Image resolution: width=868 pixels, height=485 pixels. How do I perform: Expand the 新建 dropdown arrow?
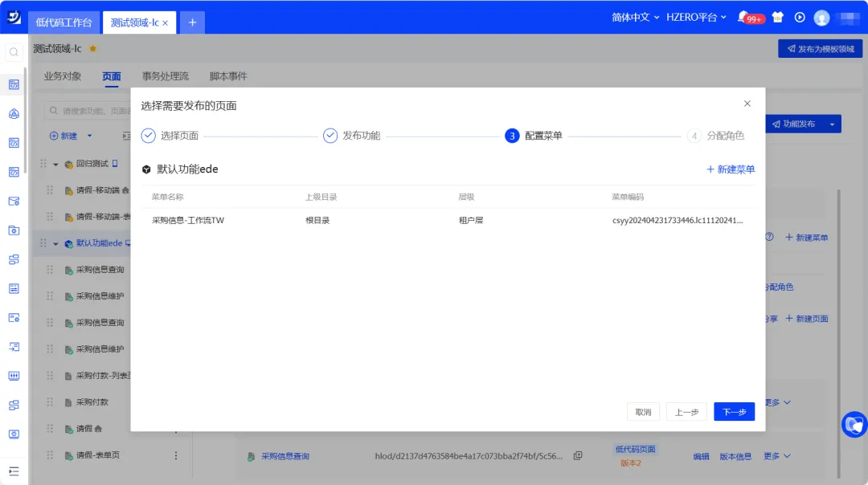(90, 136)
